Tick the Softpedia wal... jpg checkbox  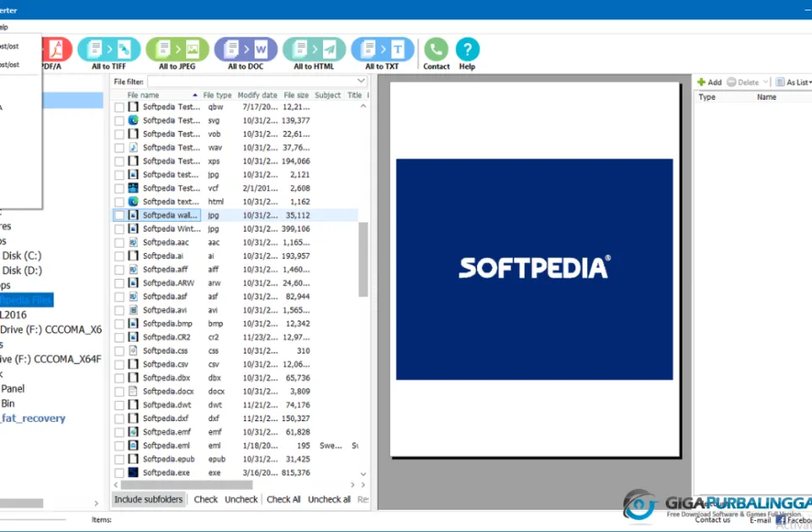tap(119, 215)
